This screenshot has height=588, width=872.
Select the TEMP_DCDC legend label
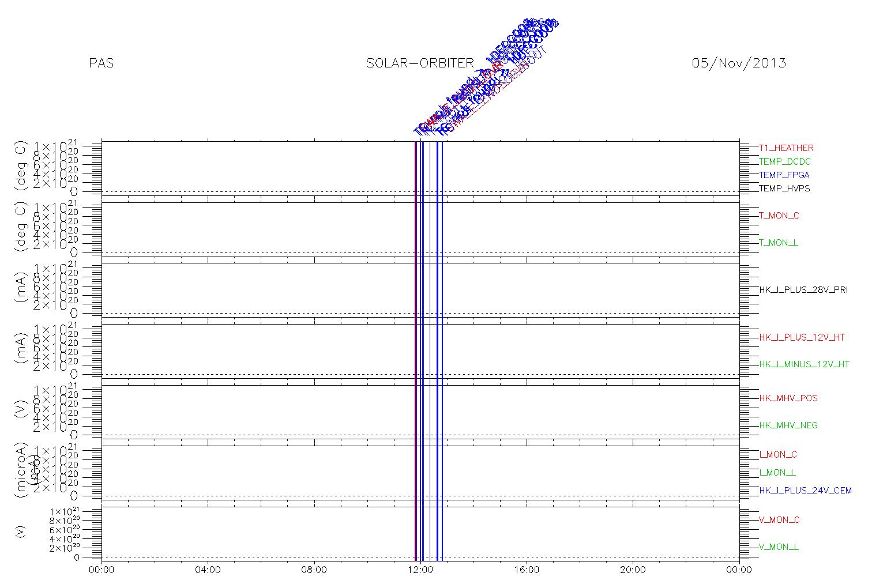click(784, 161)
